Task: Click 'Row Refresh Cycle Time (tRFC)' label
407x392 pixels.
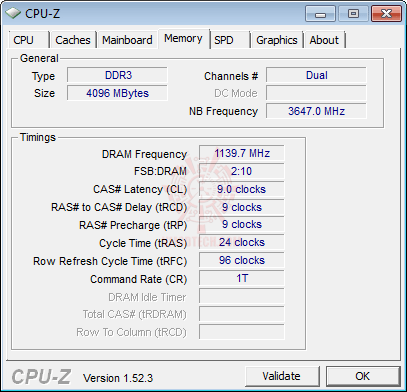Action: tap(110, 261)
